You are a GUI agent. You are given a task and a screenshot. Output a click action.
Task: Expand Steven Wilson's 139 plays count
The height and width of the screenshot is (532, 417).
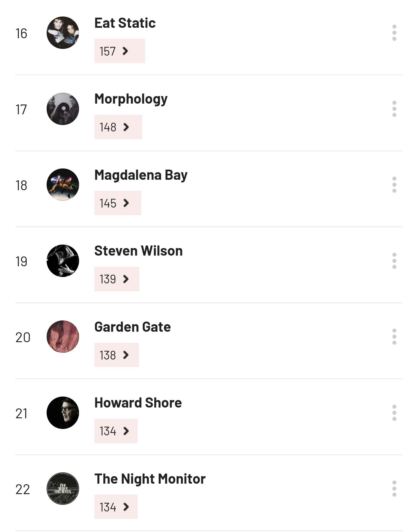(x=117, y=279)
